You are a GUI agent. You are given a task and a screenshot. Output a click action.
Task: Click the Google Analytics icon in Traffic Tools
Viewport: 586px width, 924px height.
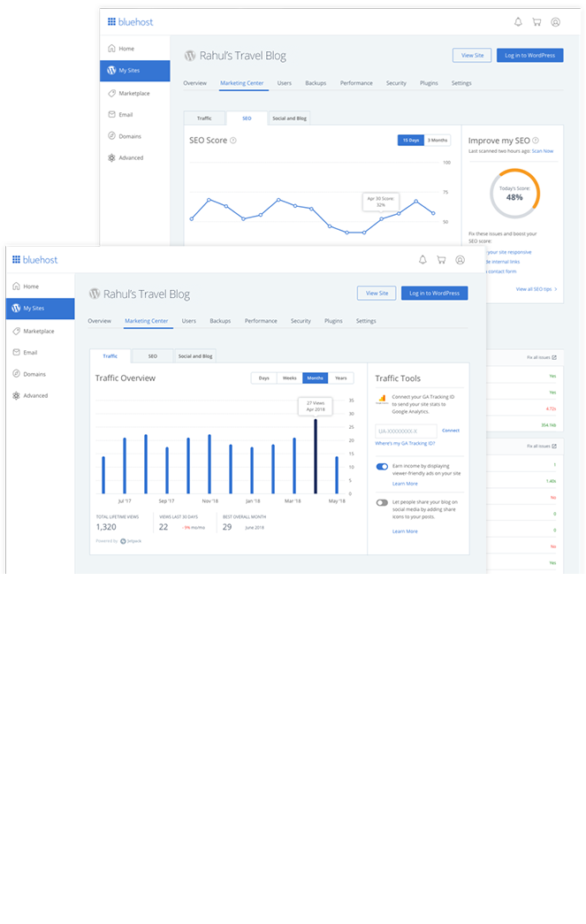[x=382, y=399]
